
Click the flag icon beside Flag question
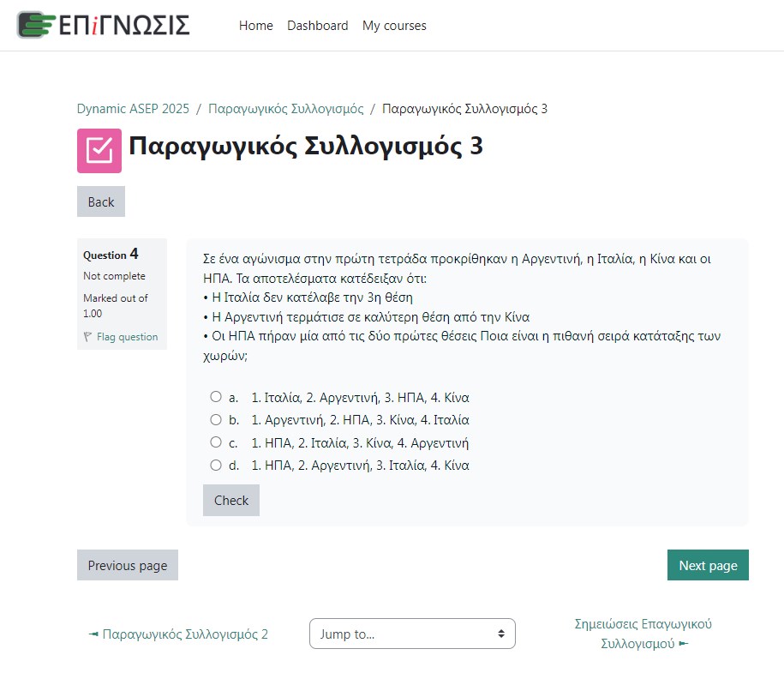(87, 337)
